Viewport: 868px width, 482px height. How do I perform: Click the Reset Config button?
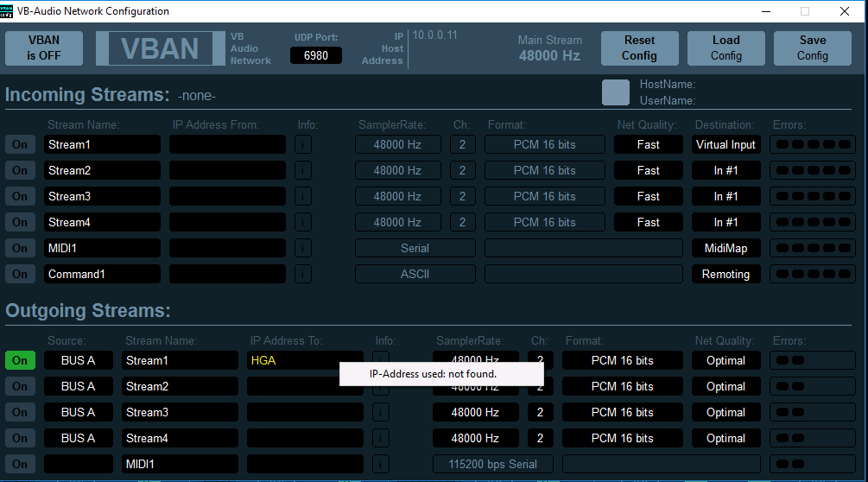coord(639,48)
